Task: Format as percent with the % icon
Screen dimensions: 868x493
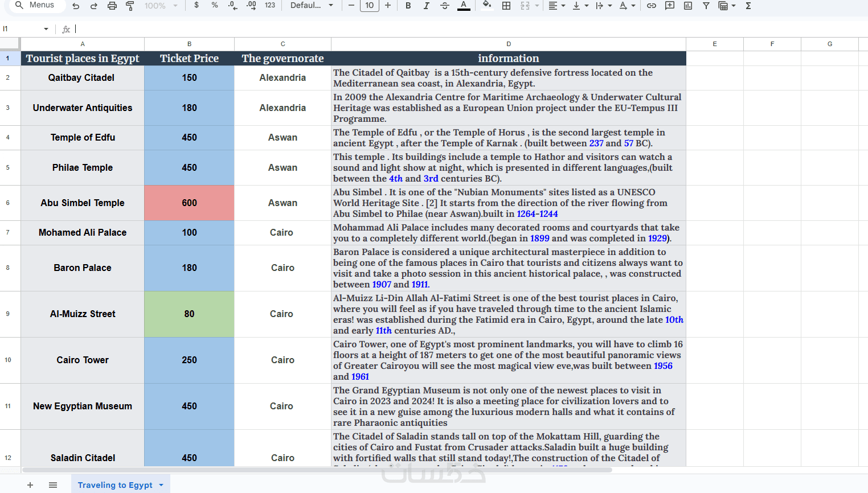Action: [x=215, y=5]
